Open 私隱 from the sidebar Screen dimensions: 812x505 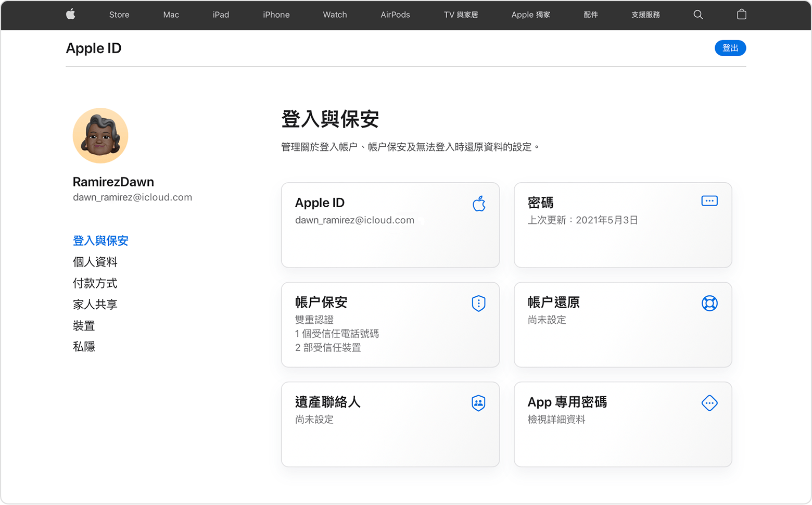(84, 347)
